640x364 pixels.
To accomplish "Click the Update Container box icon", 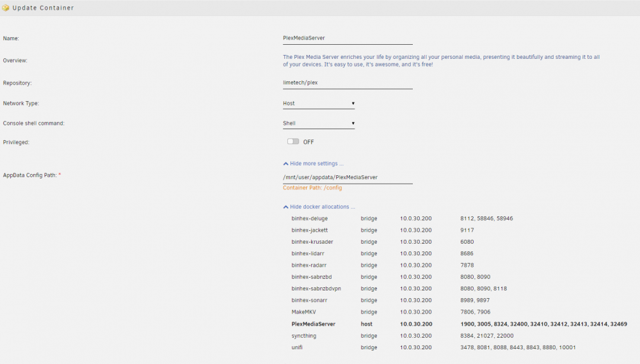I will [6, 8].
